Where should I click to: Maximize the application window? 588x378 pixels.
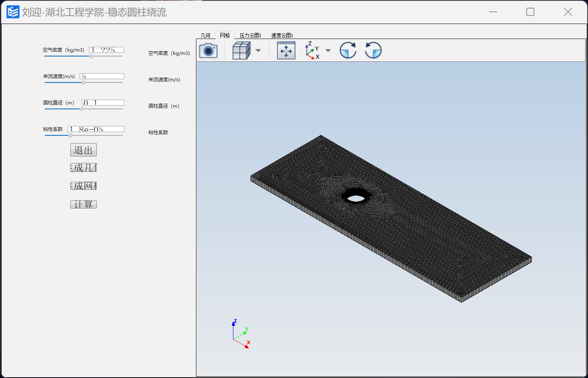530,12
